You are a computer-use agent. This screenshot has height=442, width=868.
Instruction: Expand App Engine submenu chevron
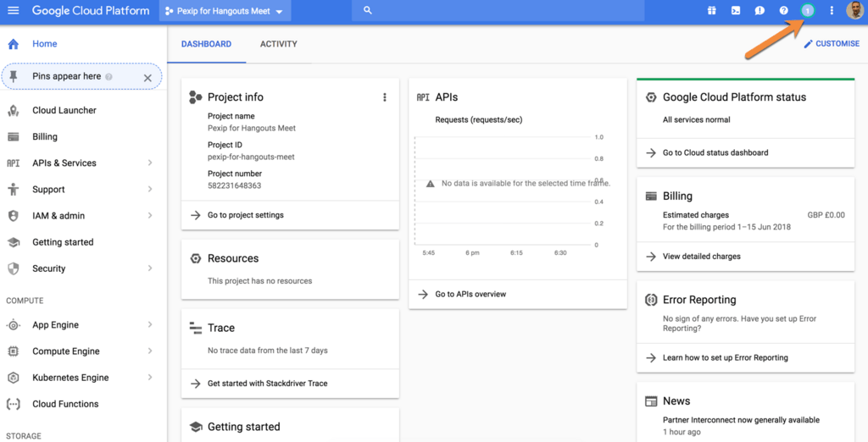pos(150,324)
